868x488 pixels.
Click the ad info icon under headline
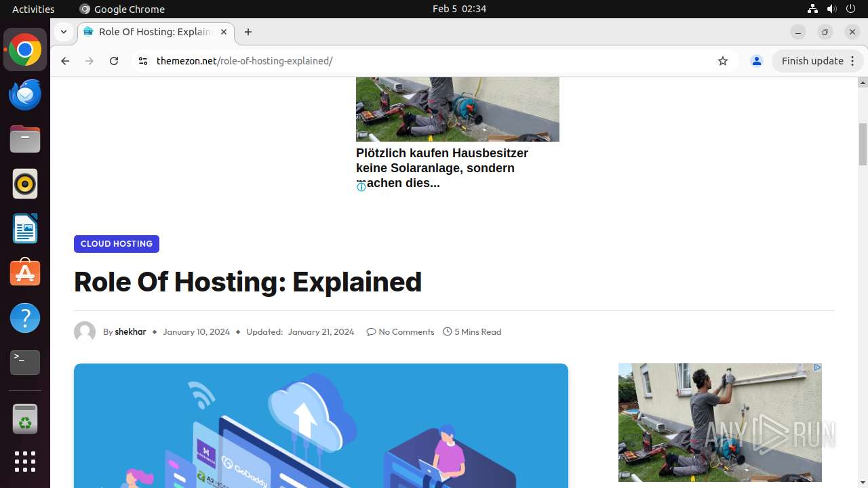tap(361, 187)
